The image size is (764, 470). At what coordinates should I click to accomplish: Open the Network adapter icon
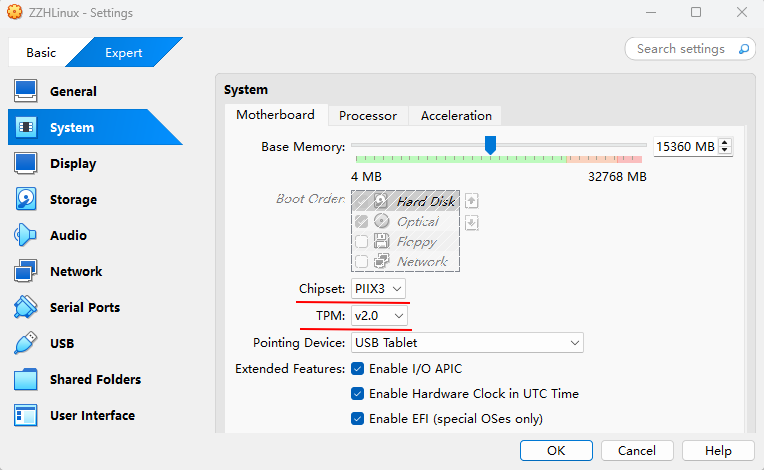(x=25, y=271)
